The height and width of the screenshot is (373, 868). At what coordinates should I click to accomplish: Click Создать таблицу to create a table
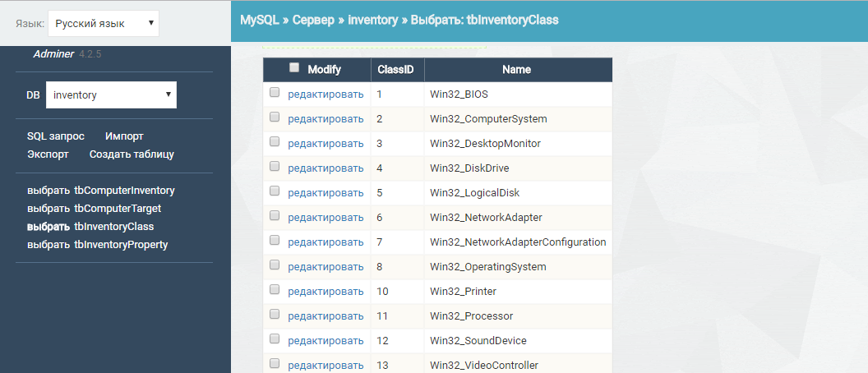[x=132, y=154]
